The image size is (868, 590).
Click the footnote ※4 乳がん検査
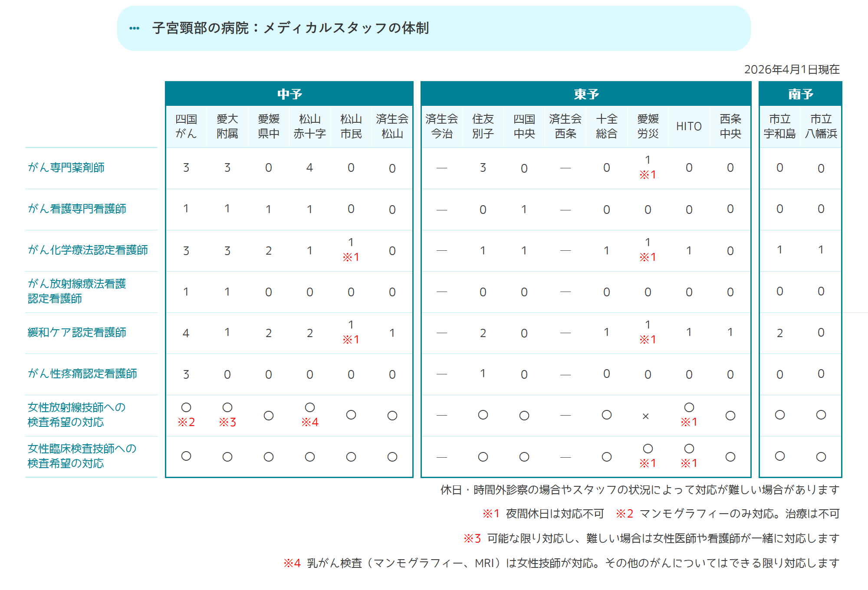561,563
